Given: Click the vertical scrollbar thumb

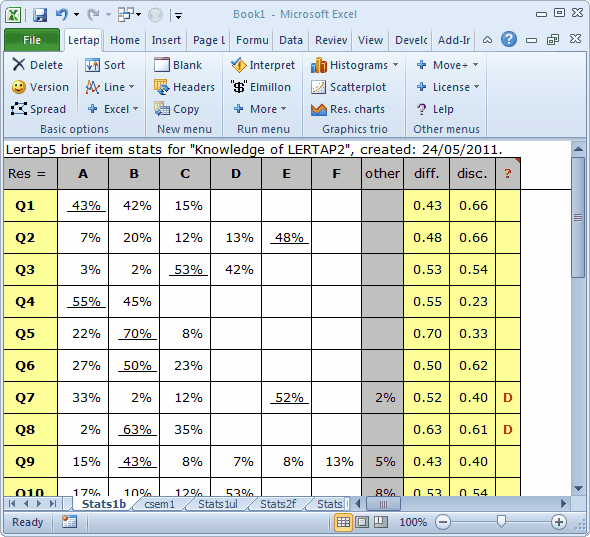Looking at the screenshot, I should pos(578,218).
